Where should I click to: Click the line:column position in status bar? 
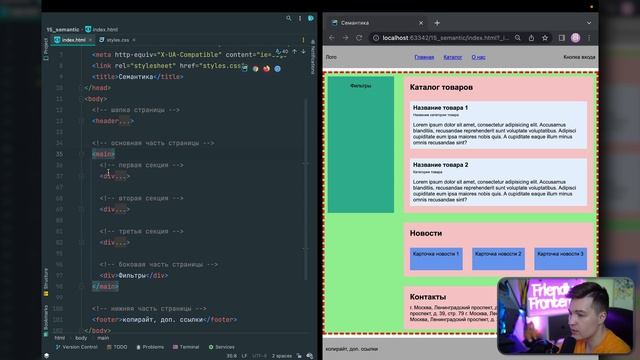[x=231, y=356]
